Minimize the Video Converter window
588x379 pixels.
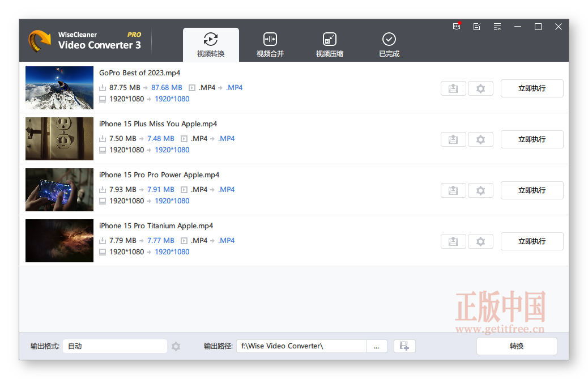[518, 27]
